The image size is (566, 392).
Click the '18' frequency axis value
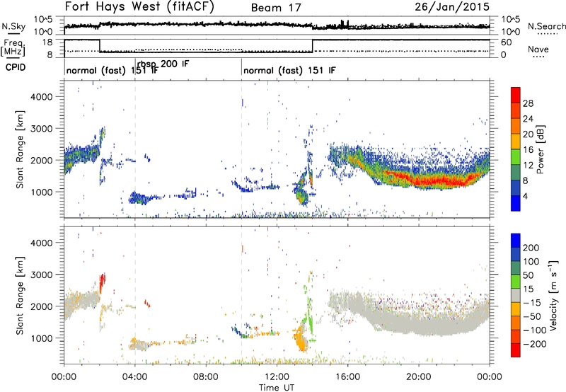tap(47, 42)
